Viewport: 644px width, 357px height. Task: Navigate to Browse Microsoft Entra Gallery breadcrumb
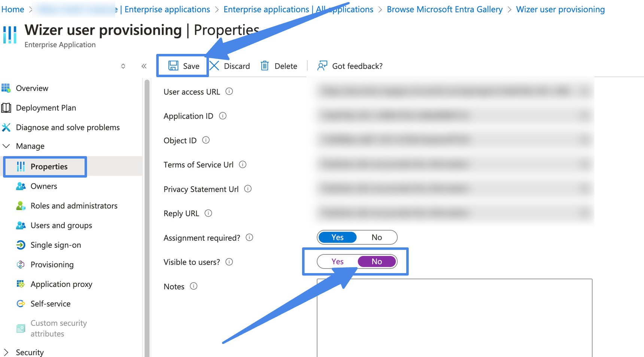tap(444, 9)
